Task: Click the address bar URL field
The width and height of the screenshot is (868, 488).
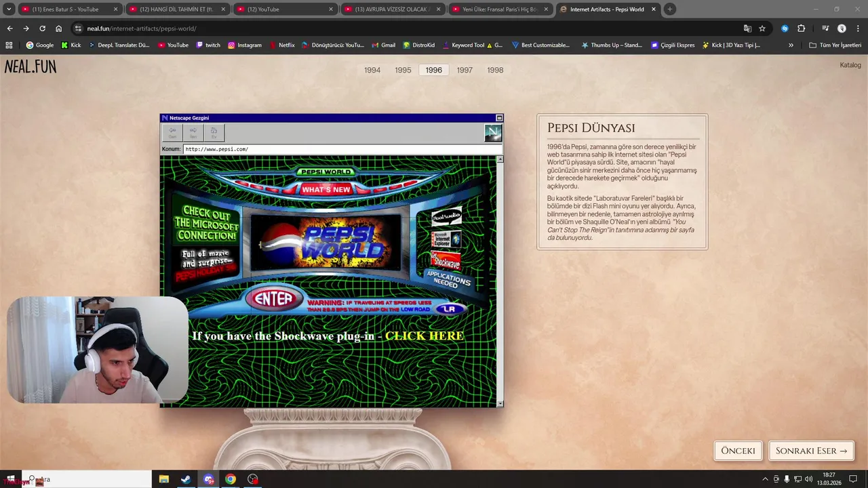Action: tap(407, 28)
